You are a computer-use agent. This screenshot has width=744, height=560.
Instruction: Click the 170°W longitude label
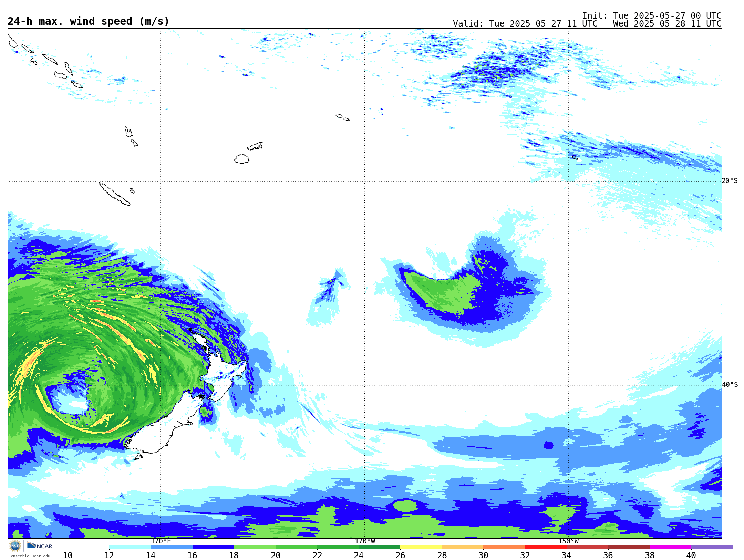365,541
